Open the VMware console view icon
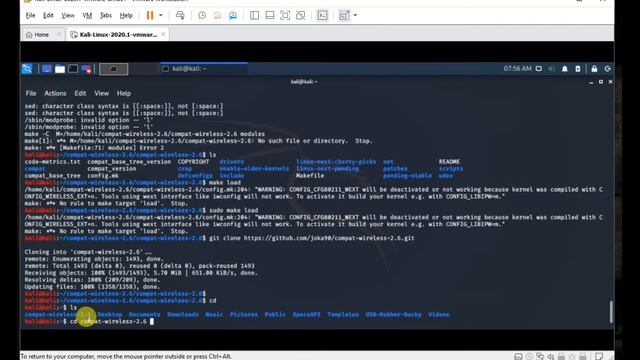The width and height of the screenshot is (640, 360). [x=322, y=16]
